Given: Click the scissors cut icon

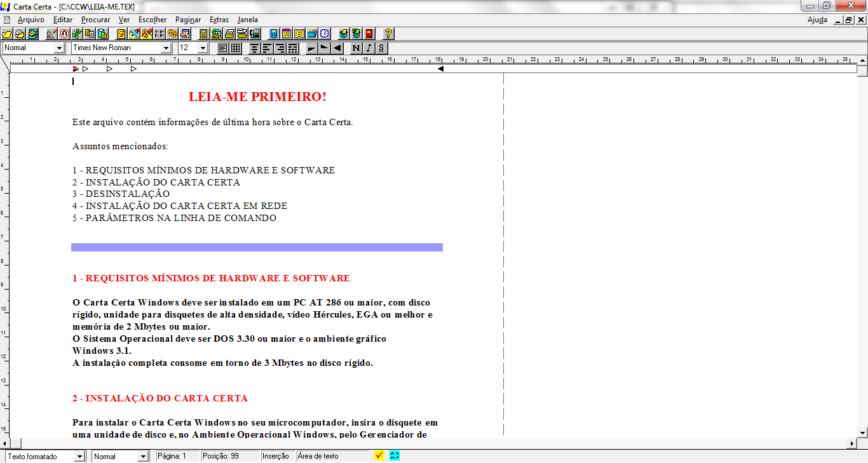Looking at the screenshot, I should (x=77, y=34).
